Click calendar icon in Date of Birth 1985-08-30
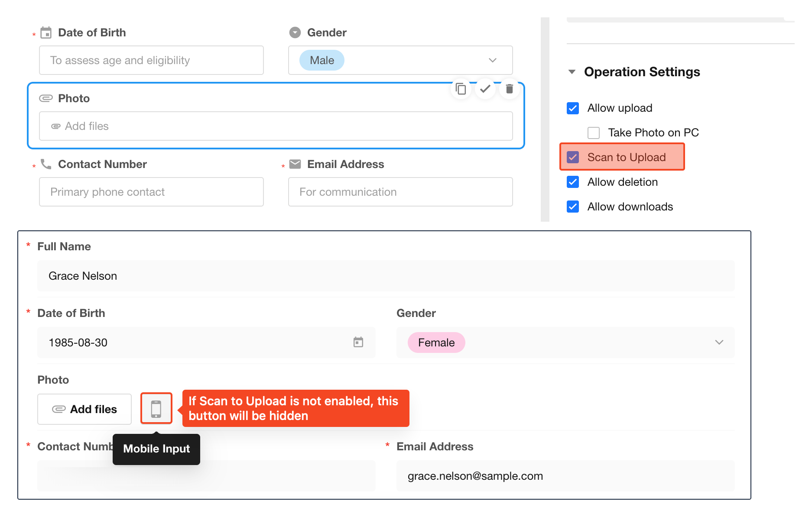Image resolution: width=812 pixels, height=517 pixels. click(x=358, y=342)
